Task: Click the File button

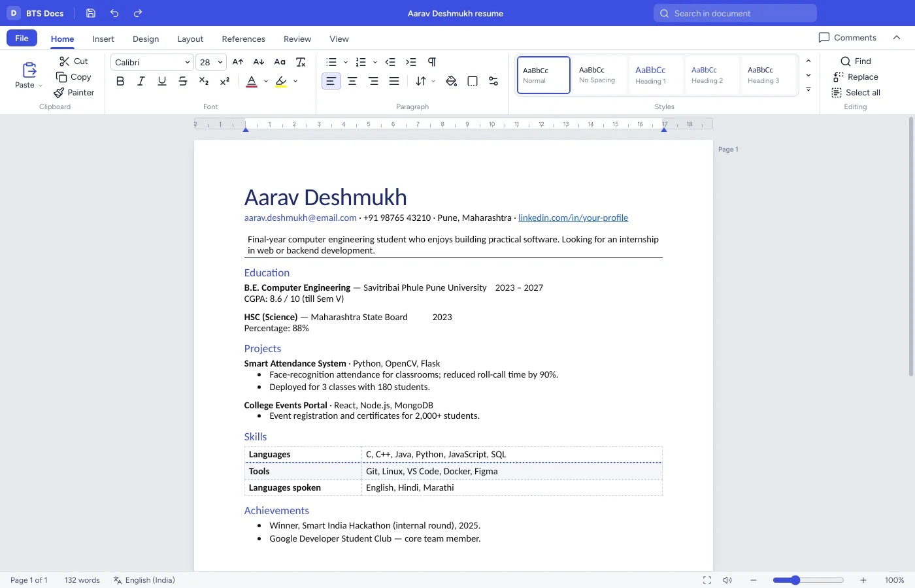Action: point(22,39)
